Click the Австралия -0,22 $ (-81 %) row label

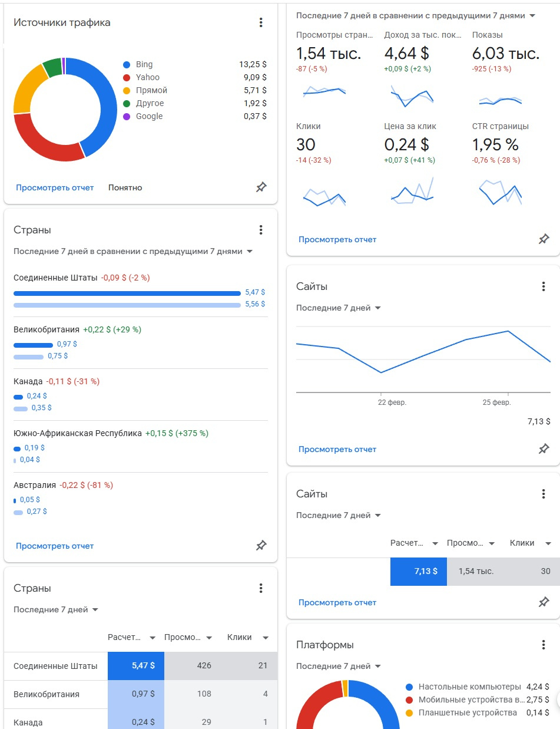(x=63, y=485)
